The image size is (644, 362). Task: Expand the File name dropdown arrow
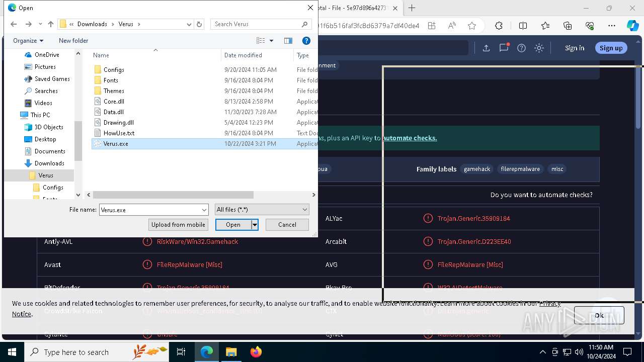tap(204, 210)
